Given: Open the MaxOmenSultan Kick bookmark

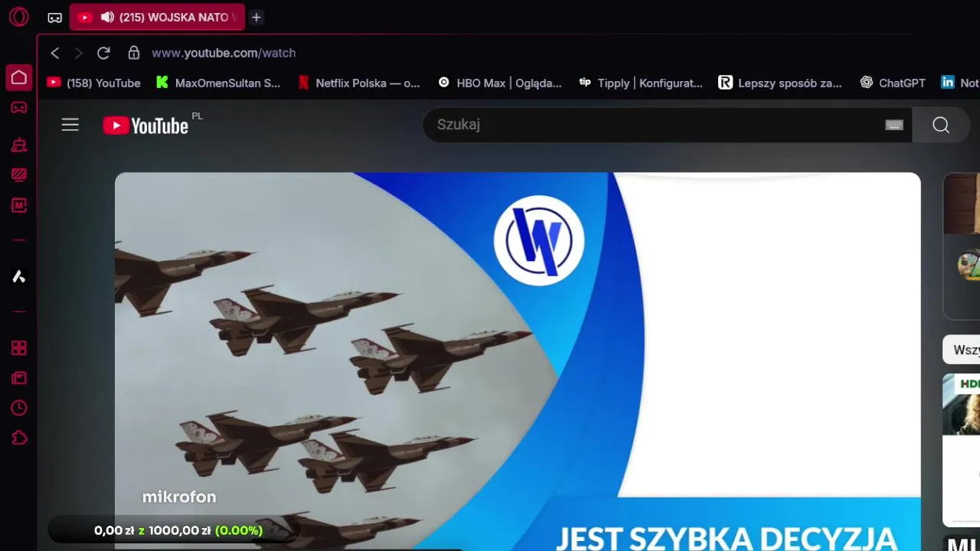Looking at the screenshot, I should click(x=218, y=83).
